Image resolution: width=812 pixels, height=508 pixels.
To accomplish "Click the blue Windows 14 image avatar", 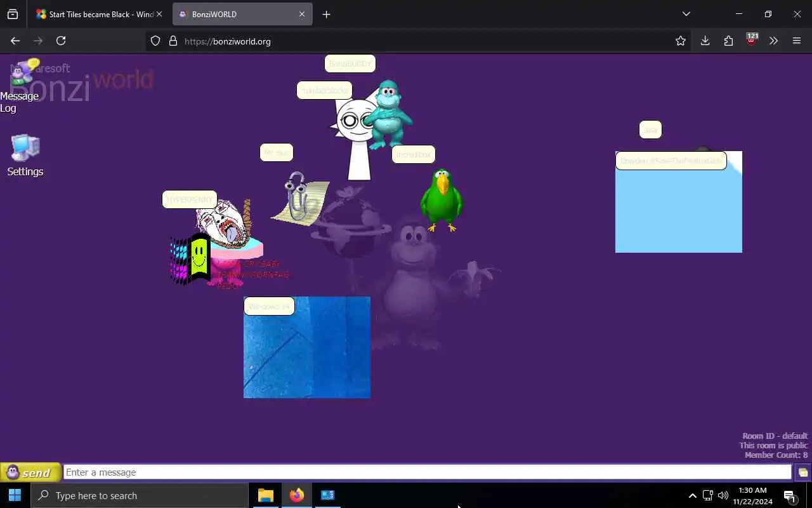I will [x=307, y=347].
